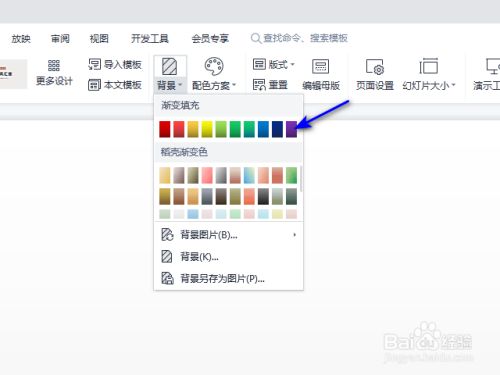Open the 更多设计 grid icon
500x375 pixels.
[x=54, y=65]
